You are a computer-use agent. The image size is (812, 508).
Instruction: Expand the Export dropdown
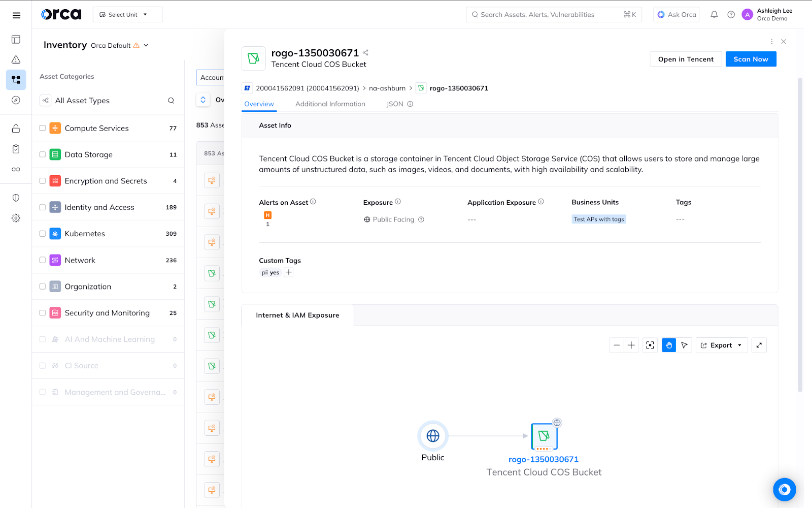[x=721, y=345]
